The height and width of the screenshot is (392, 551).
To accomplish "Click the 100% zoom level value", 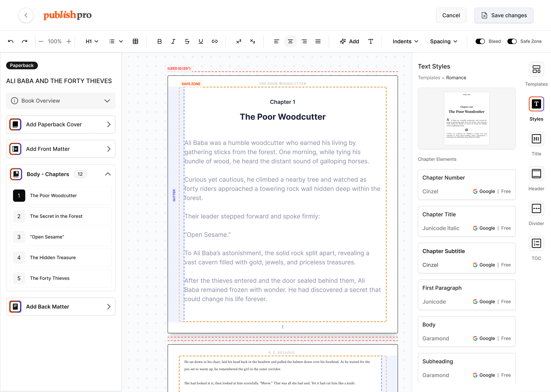I will [55, 41].
